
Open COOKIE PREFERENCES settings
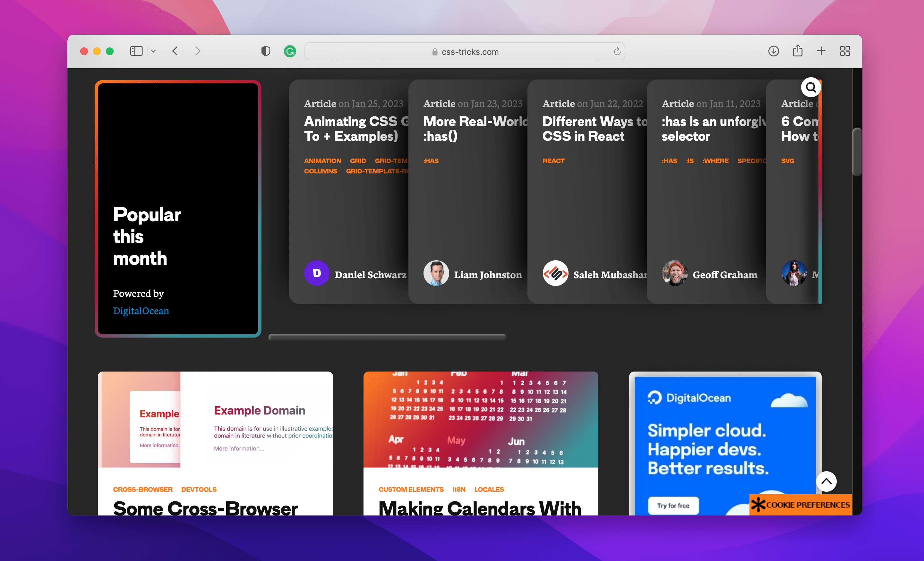[800, 505]
